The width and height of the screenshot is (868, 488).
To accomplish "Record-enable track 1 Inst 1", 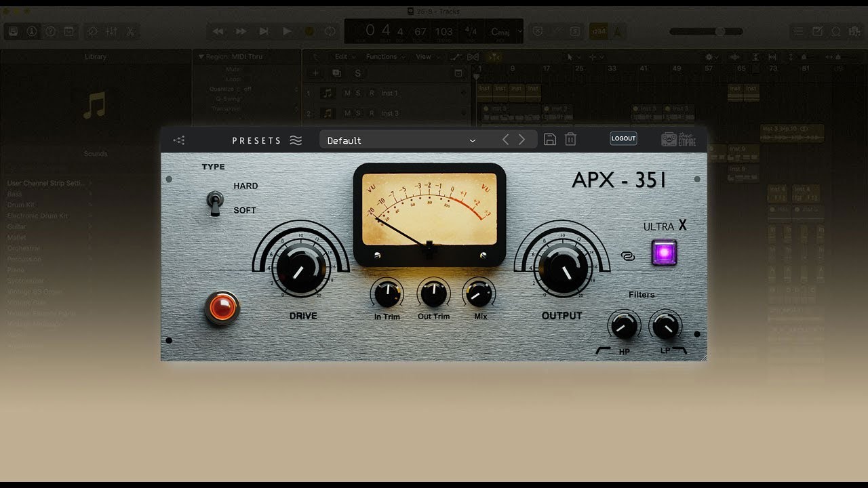I will point(371,93).
